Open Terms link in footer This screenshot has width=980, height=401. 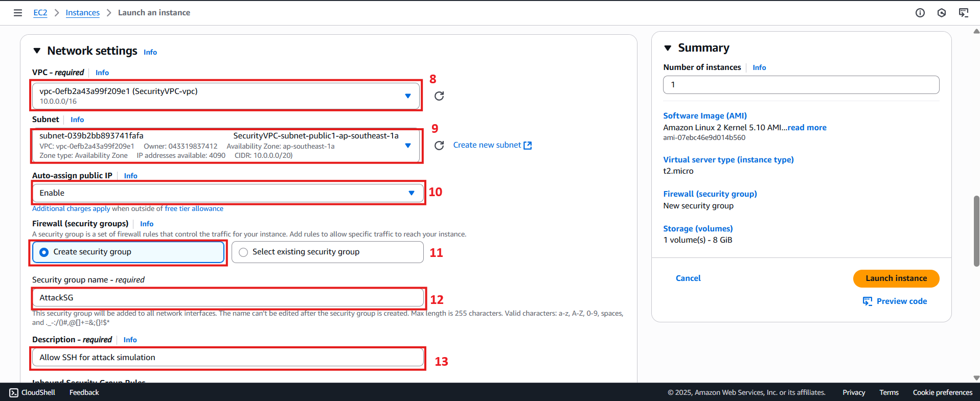point(889,392)
